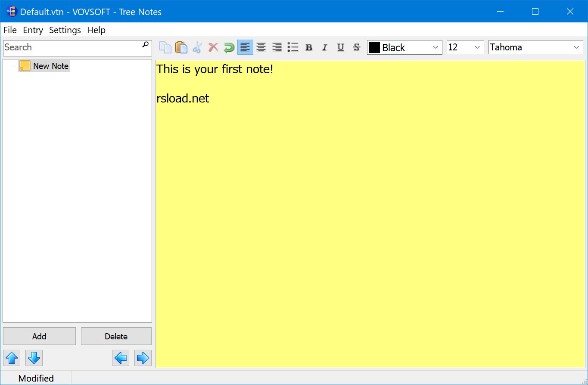Toggle right text alignment
Screen dimensions: 588x385
(x=277, y=47)
